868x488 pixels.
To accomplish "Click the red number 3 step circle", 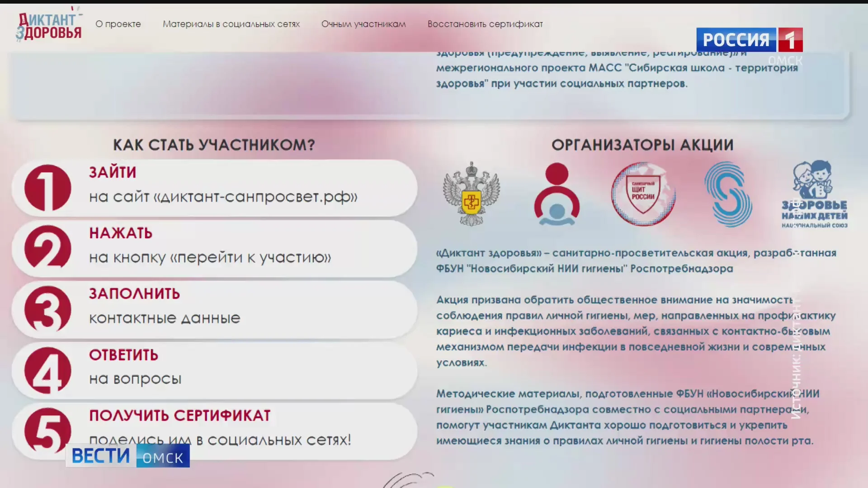I will (47, 309).
